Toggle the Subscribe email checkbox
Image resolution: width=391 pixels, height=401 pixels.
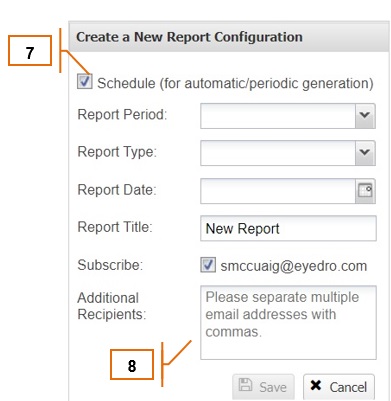[208, 265]
